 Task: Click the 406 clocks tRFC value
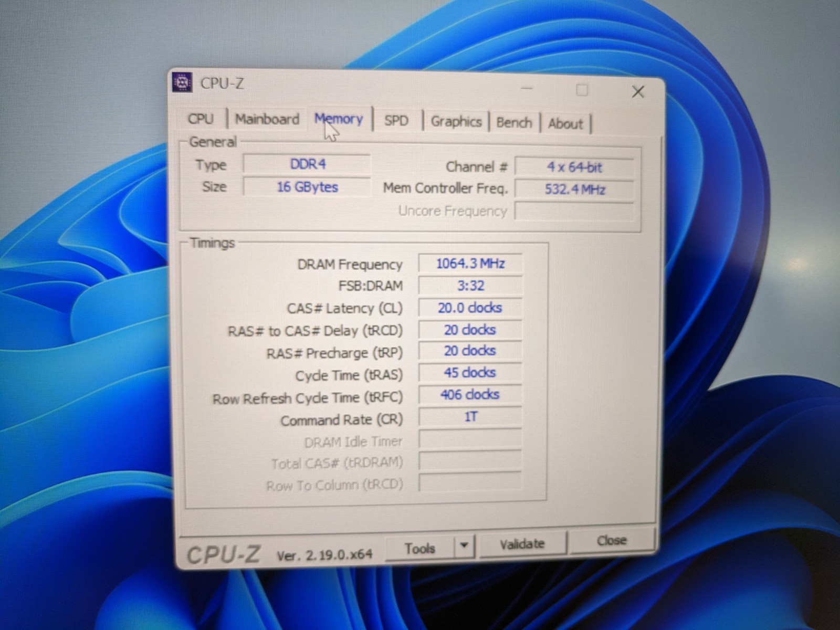tap(470, 395)
